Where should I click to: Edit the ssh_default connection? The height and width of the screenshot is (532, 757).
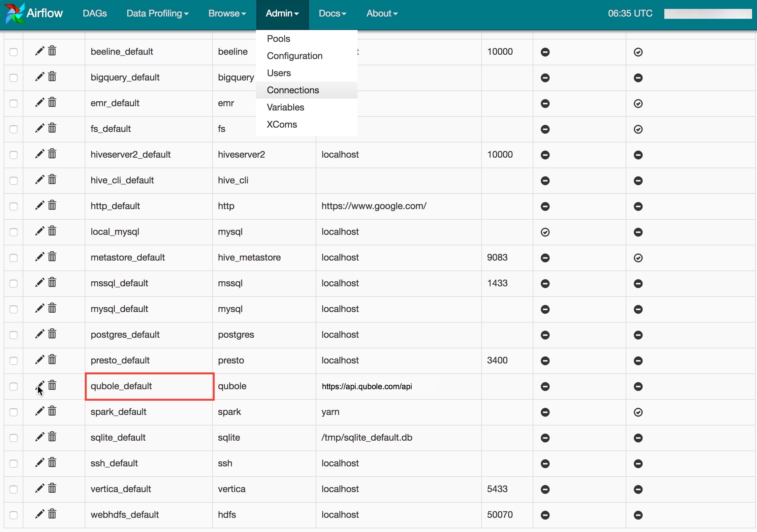tap(40, 463)
